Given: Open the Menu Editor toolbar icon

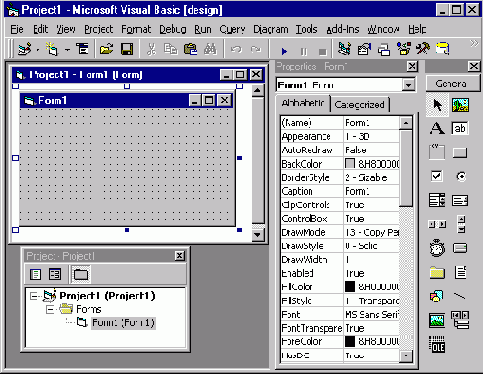Looking at the screenshot, I should (82, 49).
